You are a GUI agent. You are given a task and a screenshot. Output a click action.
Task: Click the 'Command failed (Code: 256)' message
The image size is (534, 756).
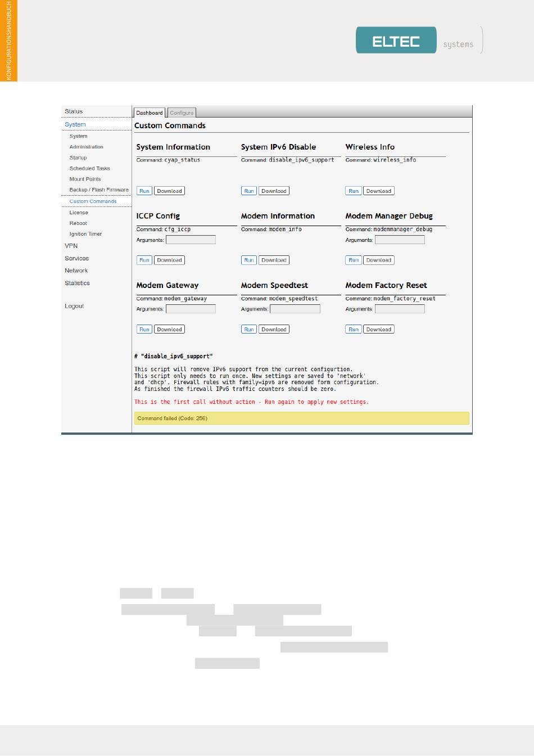pyautogui.click(x=301, y=418)
